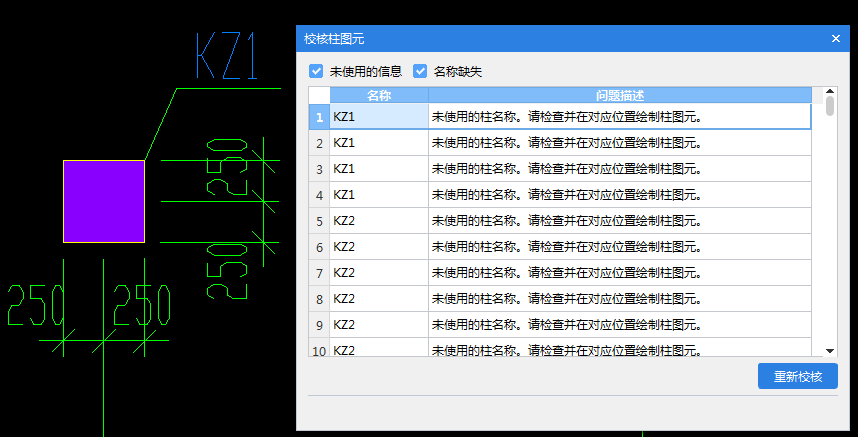Viewport: 858px width, 437px height.
Task: Select row number 7 header
Action: click(320, 273)
